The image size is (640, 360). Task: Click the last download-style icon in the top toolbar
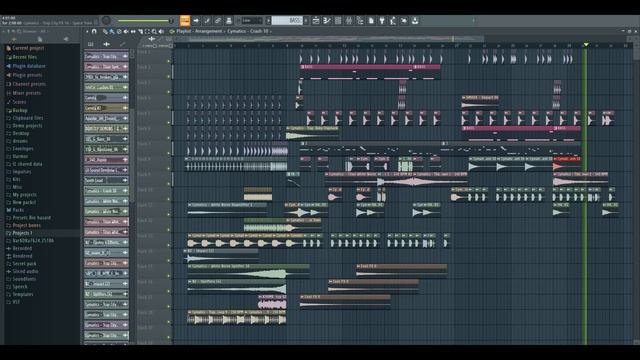coord(415,21)
